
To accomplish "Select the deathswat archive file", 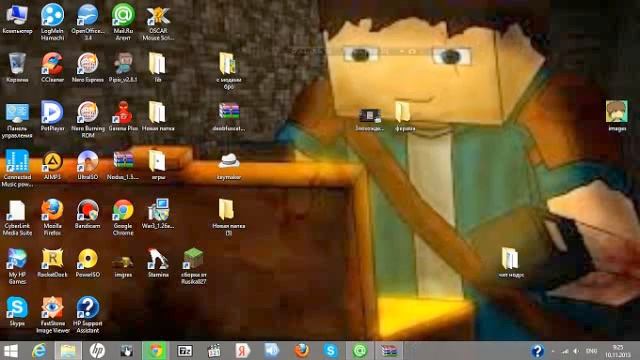I will pyautogui.click(x=229, y=117).
